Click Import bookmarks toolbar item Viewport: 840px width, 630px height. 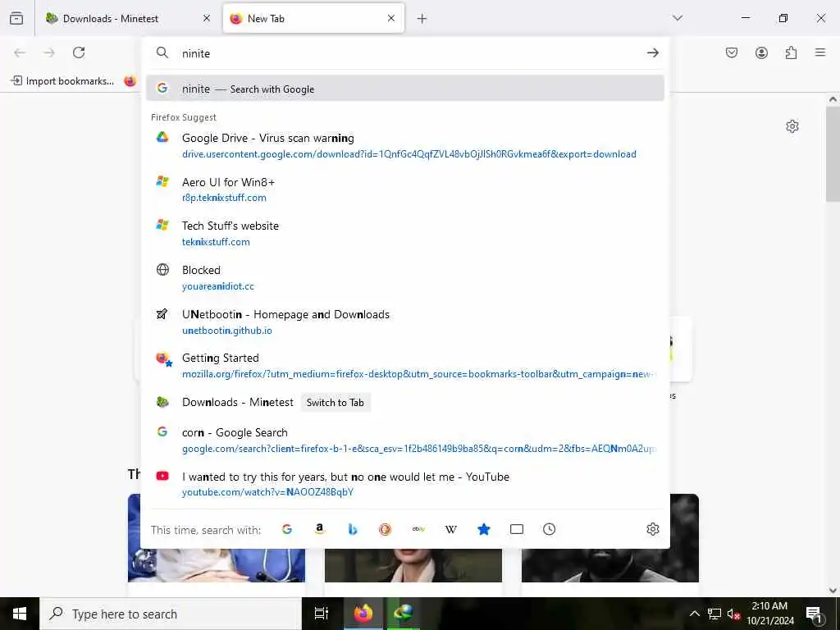click(63, 81)
